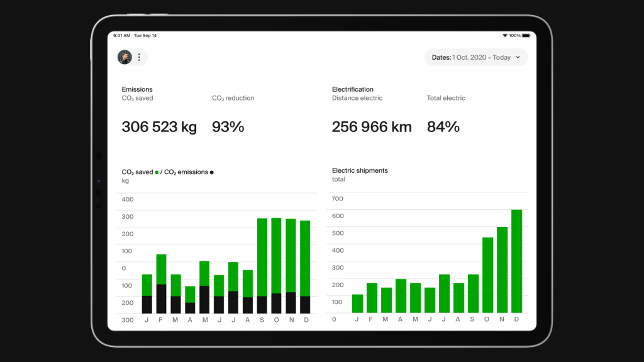Click the dropdown chevron beside Today

point(518,57)
